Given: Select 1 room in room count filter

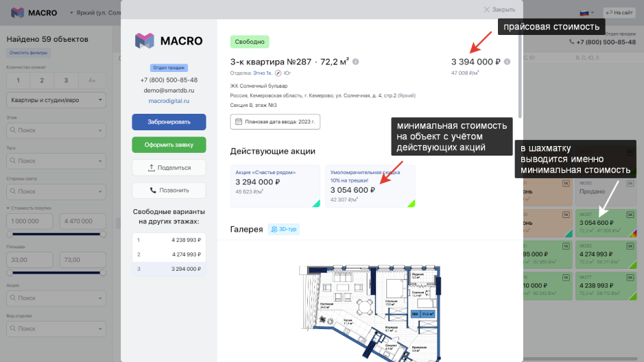Looking at the screenshot, I should click(18, 80).
